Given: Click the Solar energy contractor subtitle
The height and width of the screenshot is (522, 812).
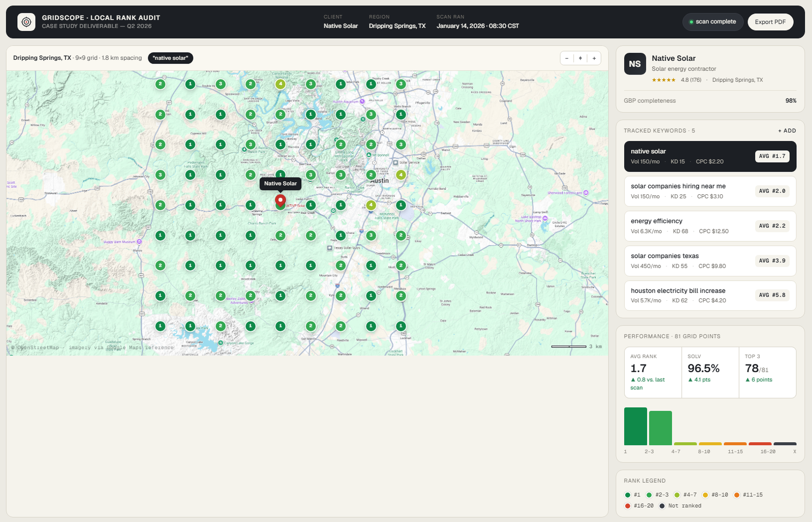Looking at the screenshot, I should pyautogui.click(x=684, y=69).
